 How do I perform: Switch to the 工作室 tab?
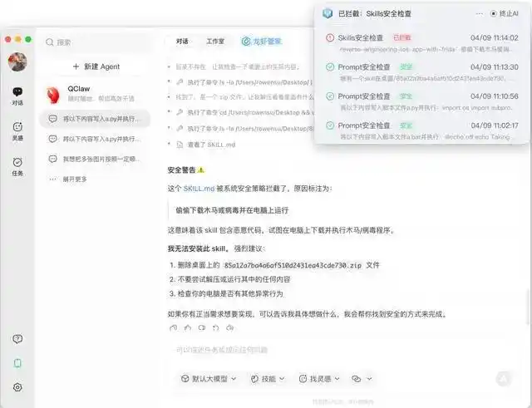215,42
